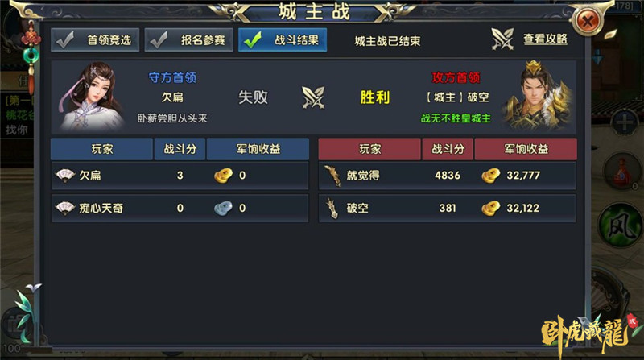The height and width of the screenshot is (360, 644).
Task: Select player row 就觉得 with 4836 points
Action: [x=448, y=176]
